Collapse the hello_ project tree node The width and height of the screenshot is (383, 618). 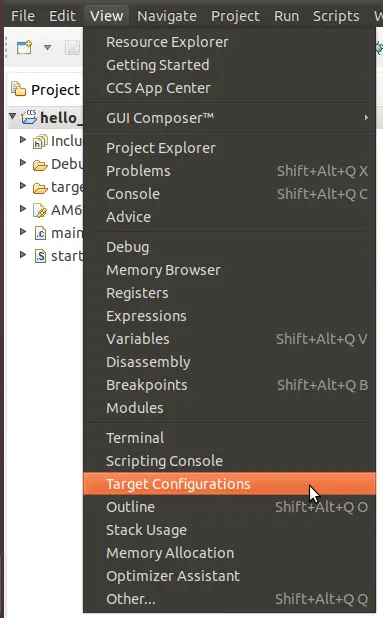pos(13,116)
